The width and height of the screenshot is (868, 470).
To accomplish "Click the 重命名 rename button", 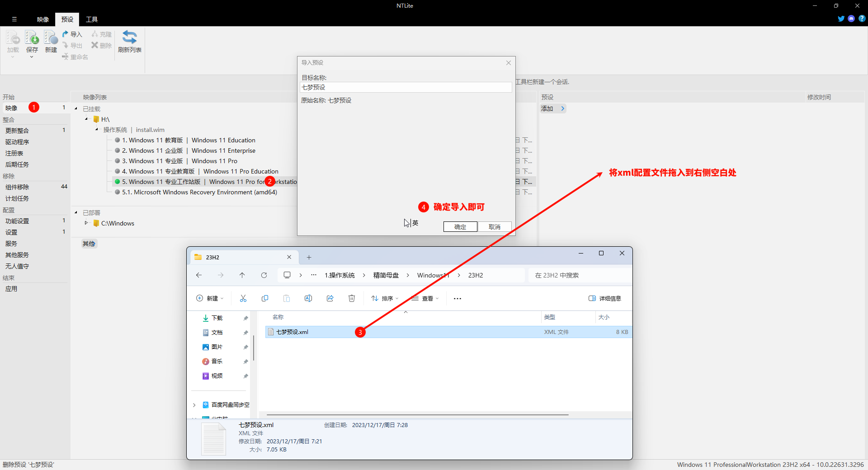I will pos(75,57).
